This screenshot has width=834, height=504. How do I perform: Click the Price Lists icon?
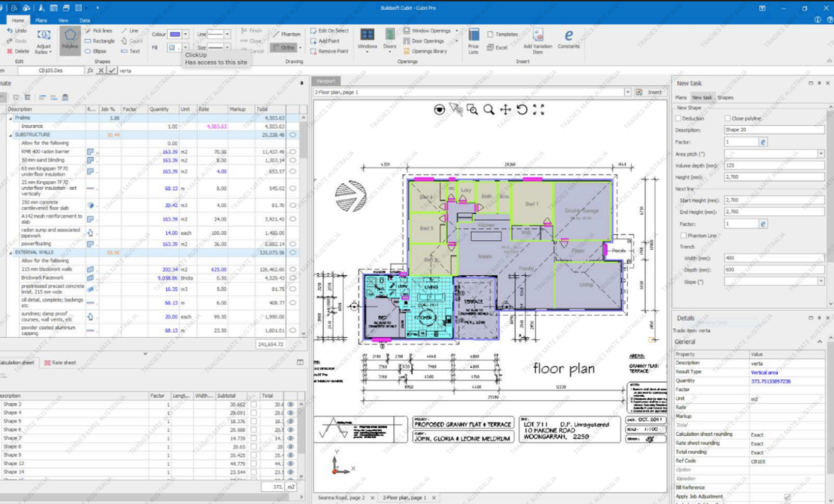click(473, 40)
